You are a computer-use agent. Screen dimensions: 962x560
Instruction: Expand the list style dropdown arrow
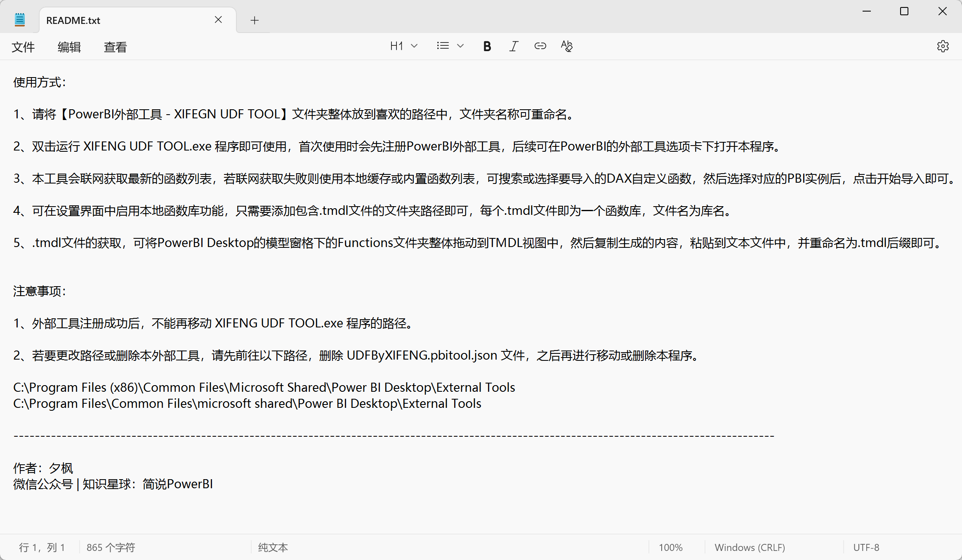pyautogui.click(x=460, y=46)
